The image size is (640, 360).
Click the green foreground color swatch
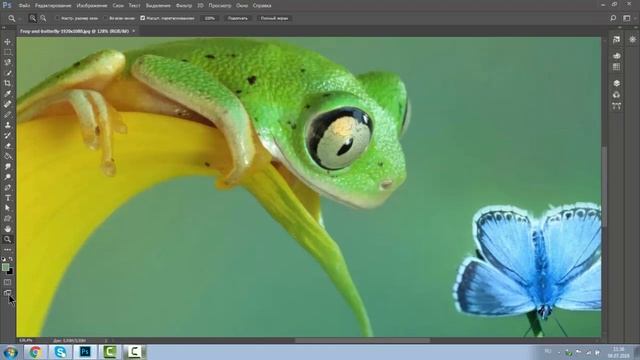coord(5,267)
